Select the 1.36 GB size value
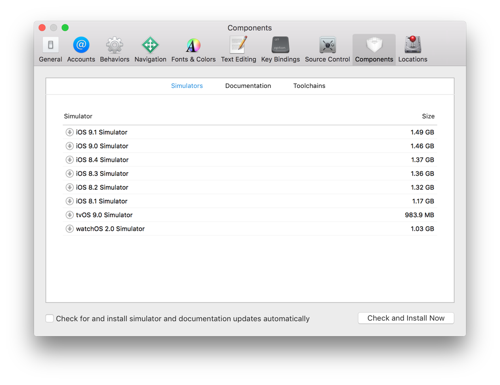Viewport: 500px width, 385px height. coord(422,174)
